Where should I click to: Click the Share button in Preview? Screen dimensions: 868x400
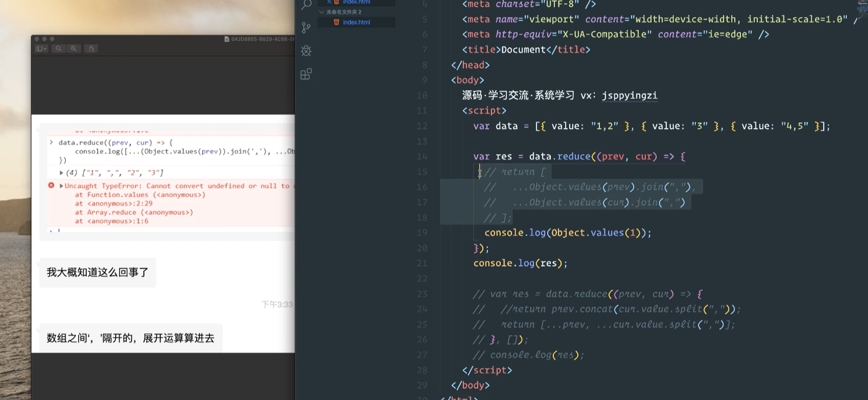91,48
